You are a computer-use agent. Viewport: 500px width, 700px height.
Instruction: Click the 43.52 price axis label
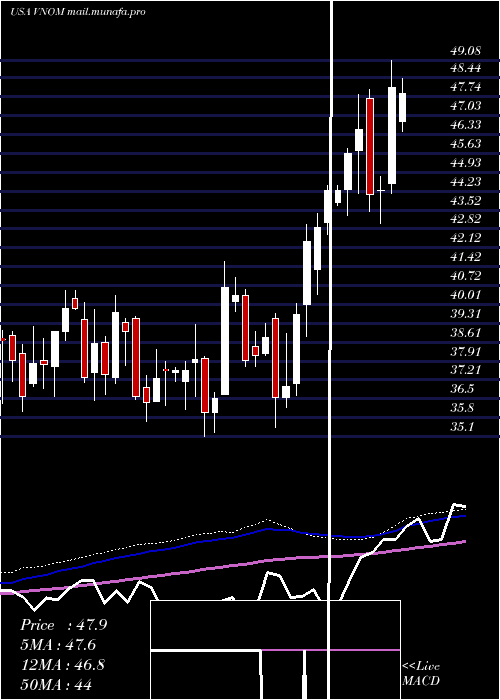(x=466, y=201)
